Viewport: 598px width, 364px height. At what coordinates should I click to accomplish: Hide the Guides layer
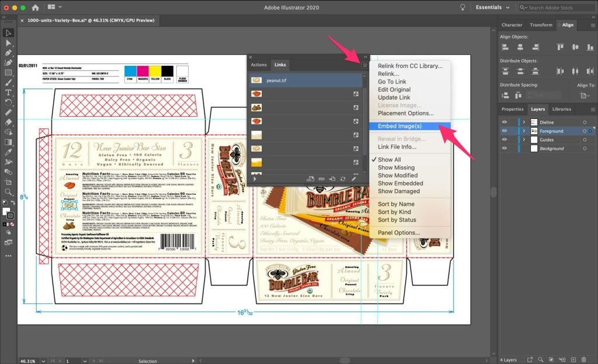point(504,140)
